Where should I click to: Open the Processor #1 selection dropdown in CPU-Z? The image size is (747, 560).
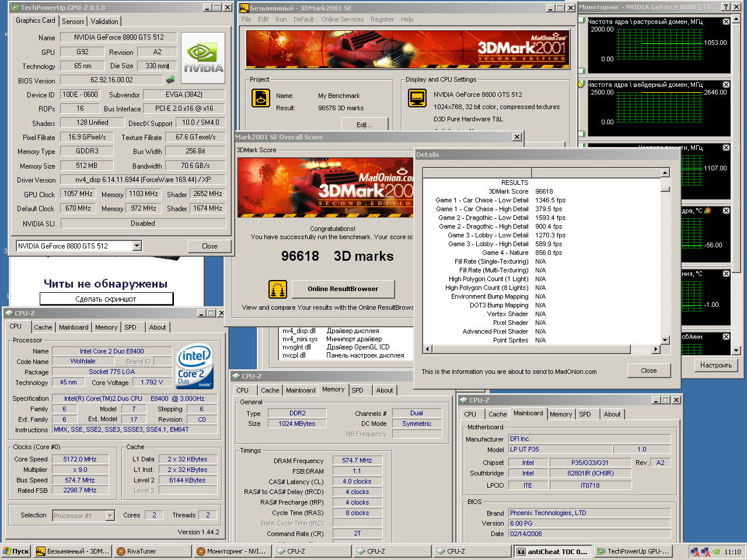(x=110, y=516)
